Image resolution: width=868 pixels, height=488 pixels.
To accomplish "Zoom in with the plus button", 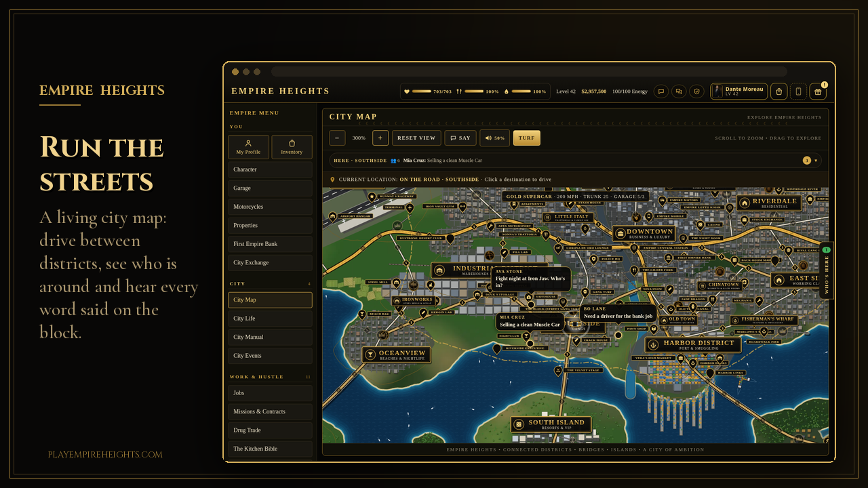I will tap(380, 138).
